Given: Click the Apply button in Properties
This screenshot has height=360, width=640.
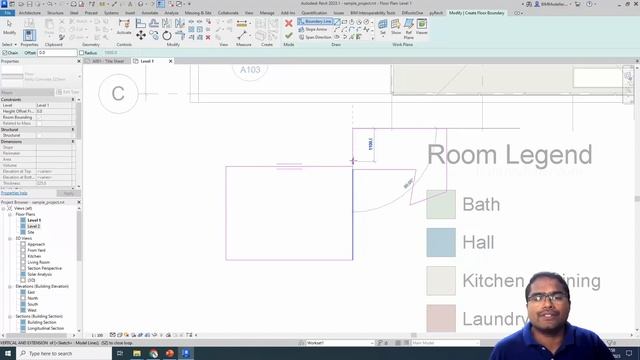Looking at the screenshot, I should point(68,193).
